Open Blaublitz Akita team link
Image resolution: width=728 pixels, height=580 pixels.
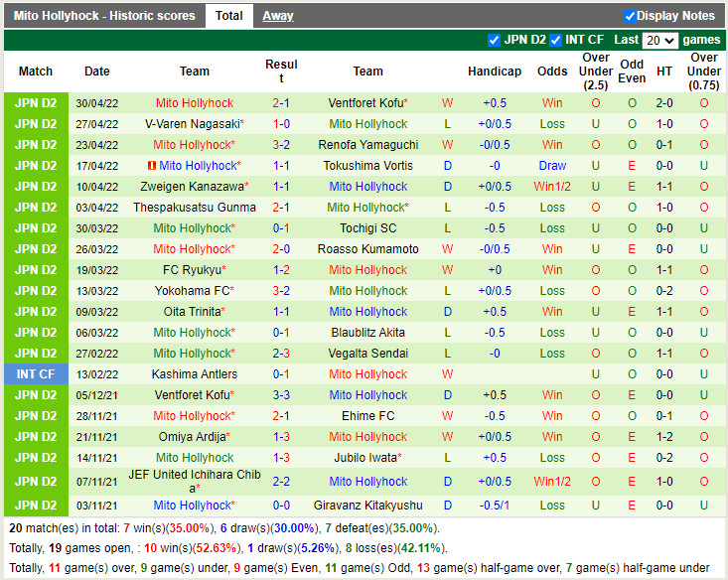(x=368, y=333)
